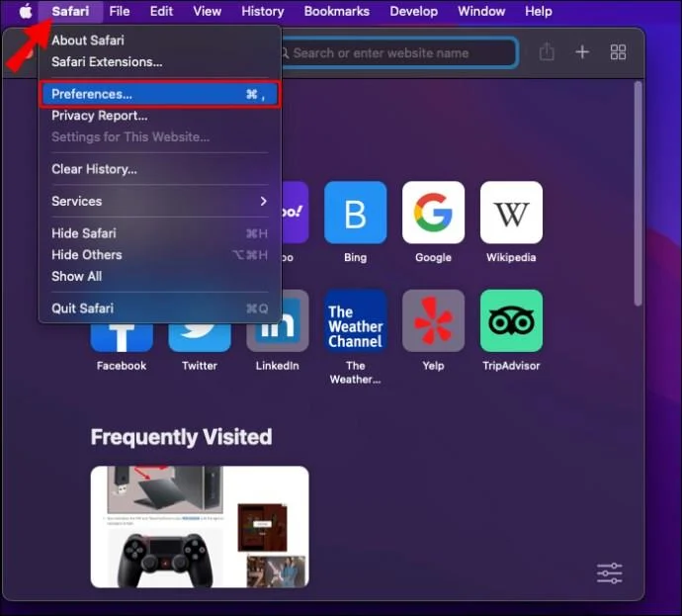Click the Yelp label text
The height and width of the screenshot is (616, 682).
click(x=433, y=366)
